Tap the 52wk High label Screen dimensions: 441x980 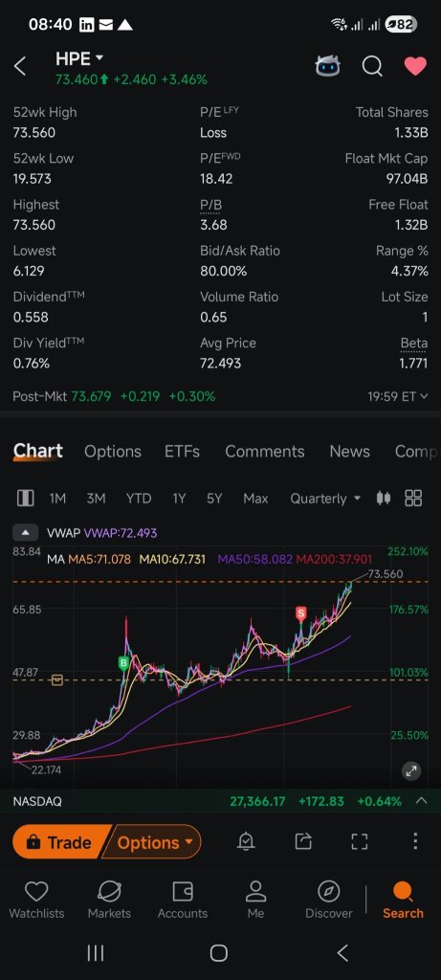(x=45, y=113)
